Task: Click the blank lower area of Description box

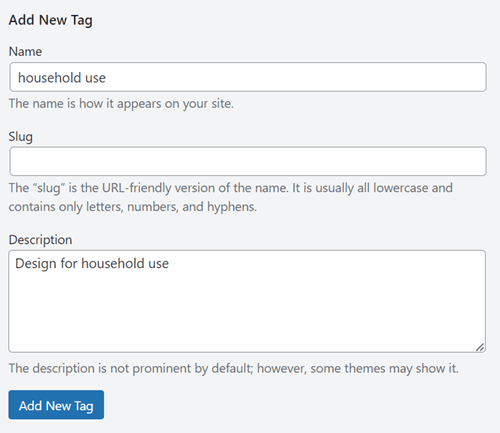Action: point(247,317)
